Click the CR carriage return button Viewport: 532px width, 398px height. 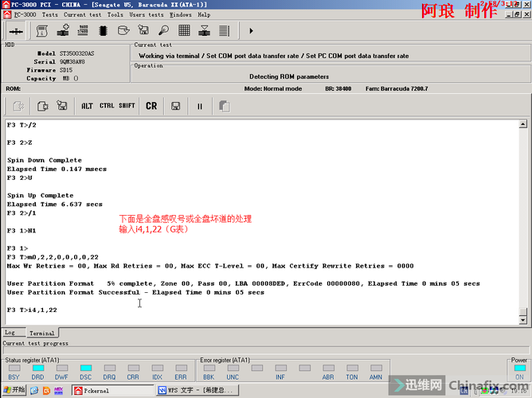[151, 106]
